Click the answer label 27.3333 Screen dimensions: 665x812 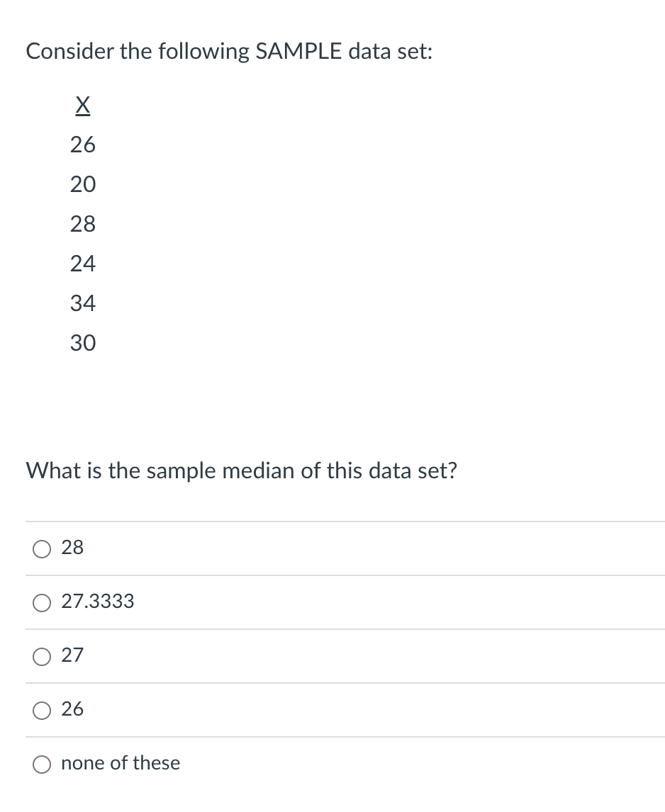click(x=97, y=602)
